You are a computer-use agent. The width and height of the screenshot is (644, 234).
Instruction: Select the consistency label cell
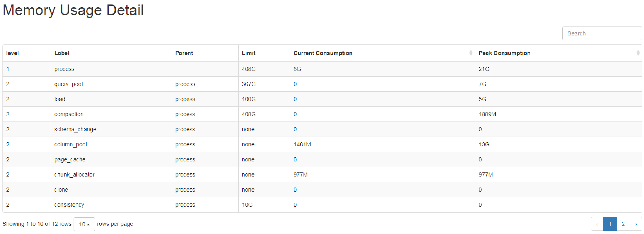pos(69,205)
